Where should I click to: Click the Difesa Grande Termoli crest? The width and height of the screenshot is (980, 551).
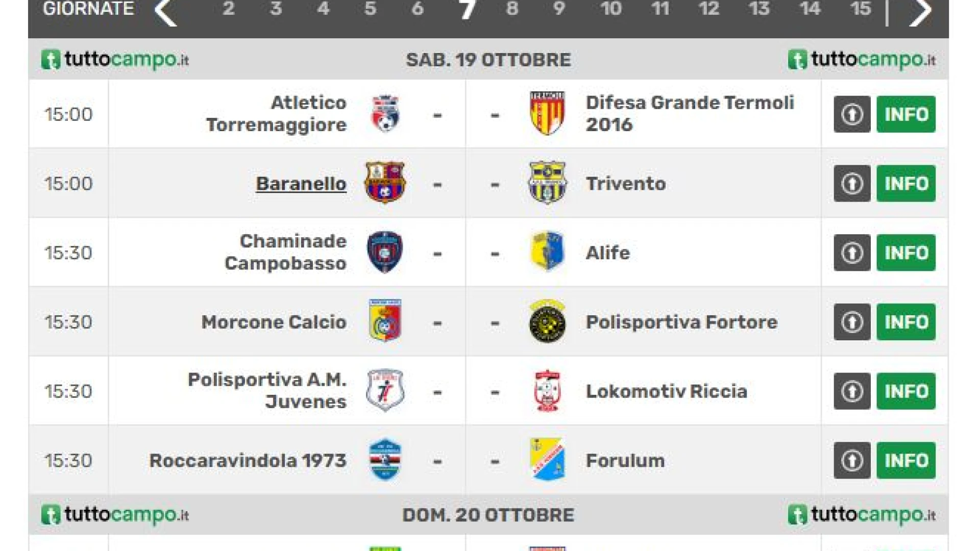(547, 113)
